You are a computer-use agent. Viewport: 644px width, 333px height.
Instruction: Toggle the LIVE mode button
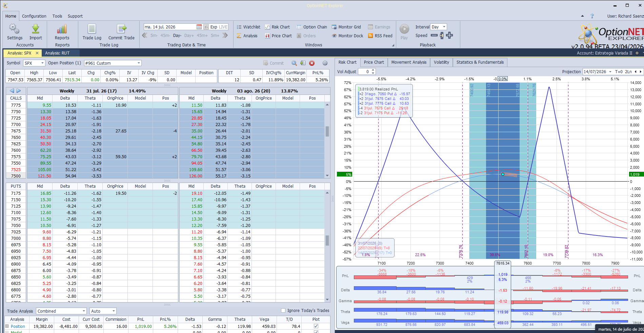(223, 27)
